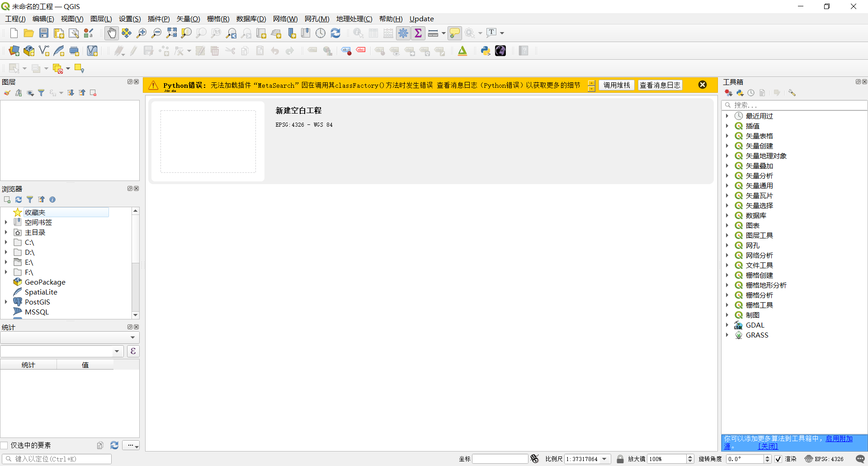Click the Open Project folder icon
The height and width of the screenshot is (466, 868).
point(29,33)
